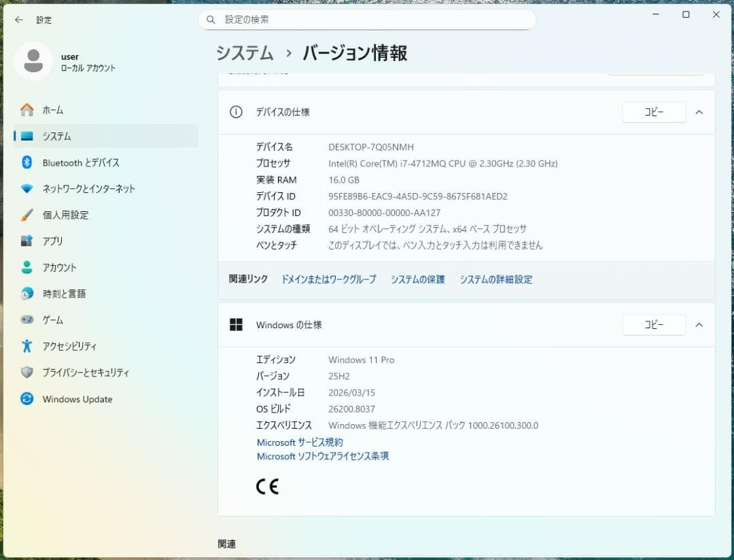Minimize the Settings window
This screenshot has width=734, height=560.
tap(656, 14)
